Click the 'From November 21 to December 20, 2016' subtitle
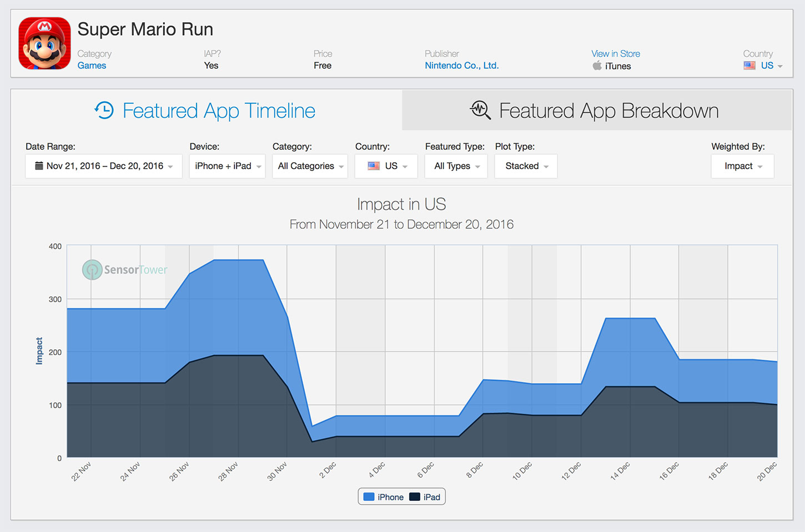Image resolution: width=805 pixels, height=532 pixels. pos(401,224)
